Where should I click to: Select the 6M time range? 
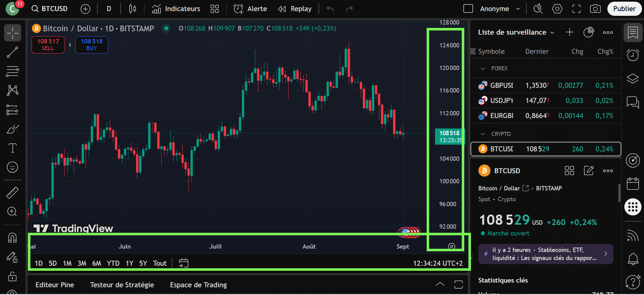pos(97,263)
